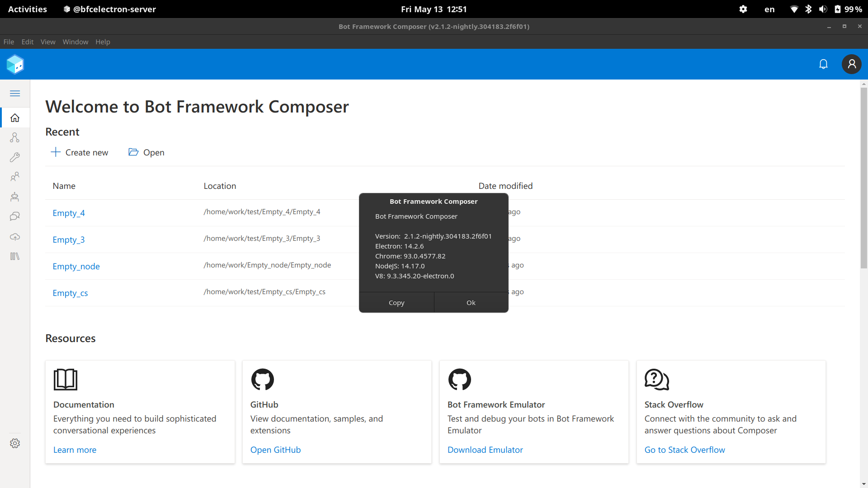Open the View menu

tap(48, 42)
